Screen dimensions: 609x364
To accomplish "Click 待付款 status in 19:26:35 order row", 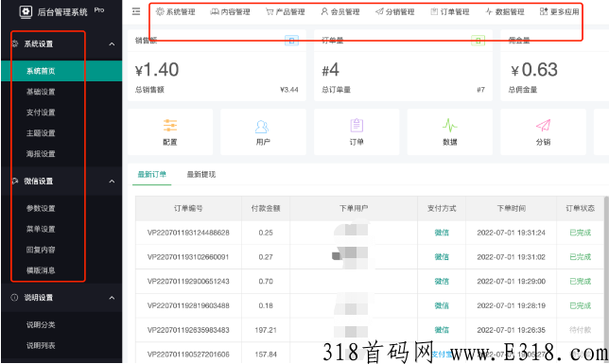I will (580, 330).
